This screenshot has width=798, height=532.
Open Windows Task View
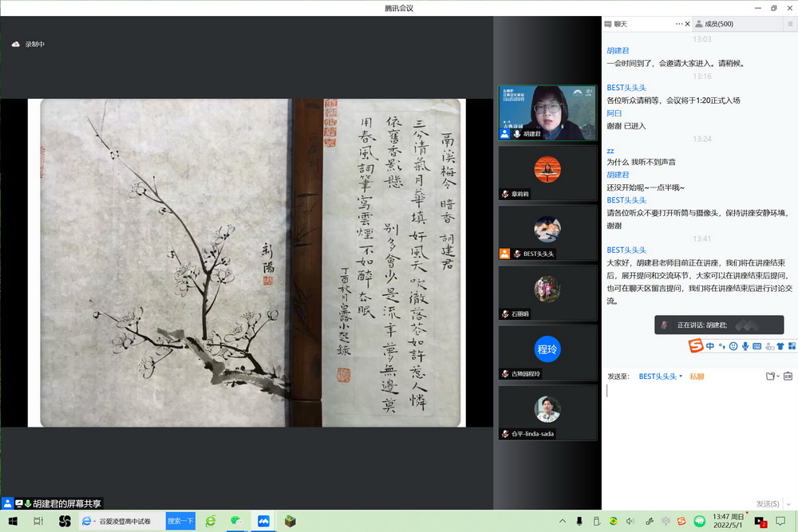(38, 521)
